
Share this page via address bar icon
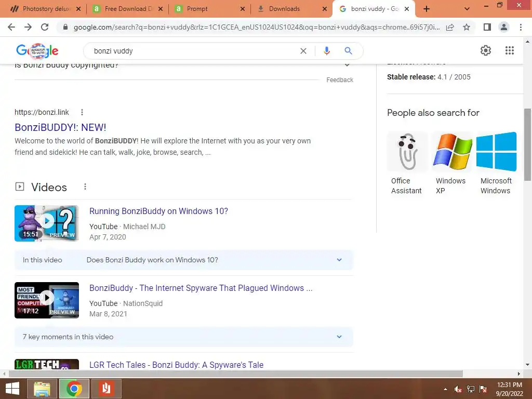point(450,27)
